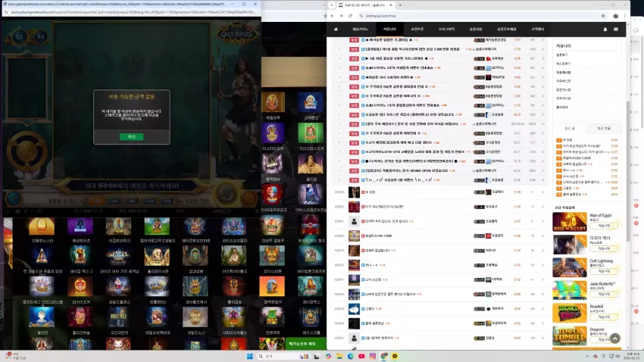Click the start button under Roadkill
The image size is (644, 362).
tap(604, 317)
